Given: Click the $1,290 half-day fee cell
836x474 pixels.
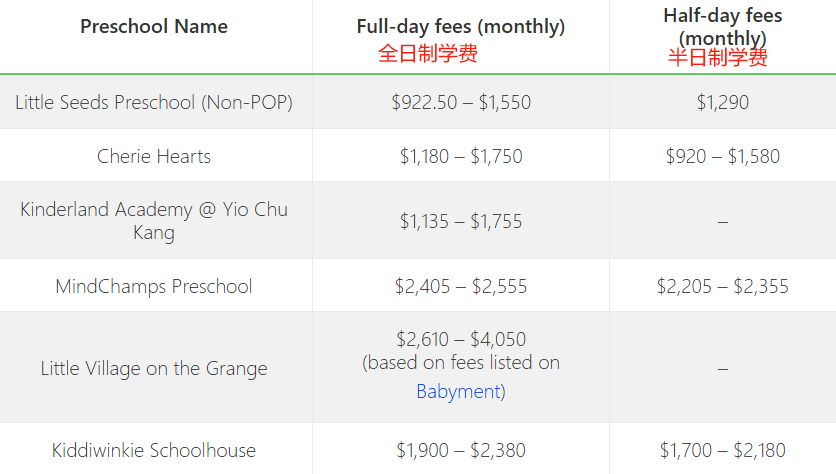Looking at the screenshot, I should (722, 102).
